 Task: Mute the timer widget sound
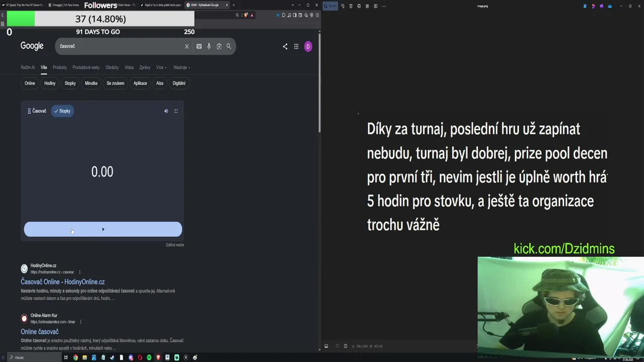click(166, 111)
